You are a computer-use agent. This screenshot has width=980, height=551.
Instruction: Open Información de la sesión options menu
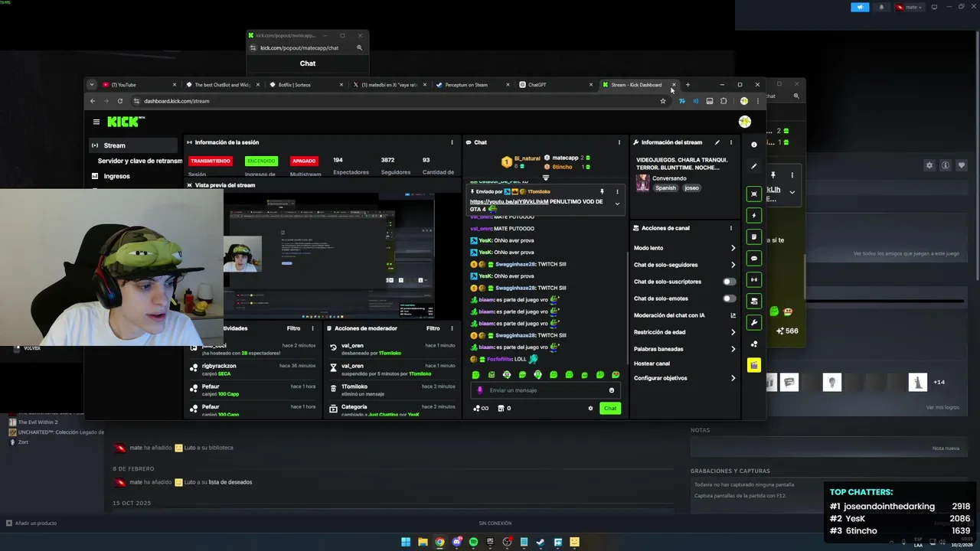tap(452, 142)
